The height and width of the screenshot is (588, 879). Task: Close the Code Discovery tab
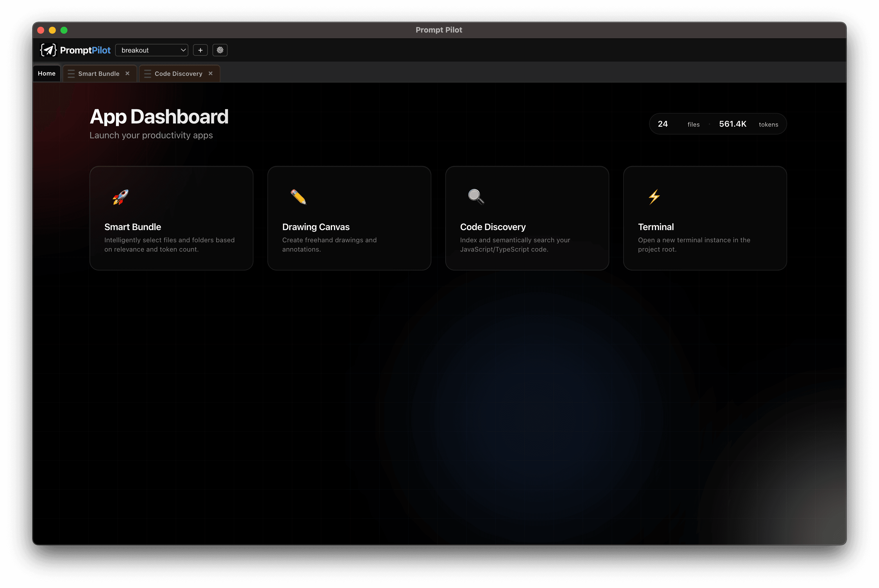211,73
